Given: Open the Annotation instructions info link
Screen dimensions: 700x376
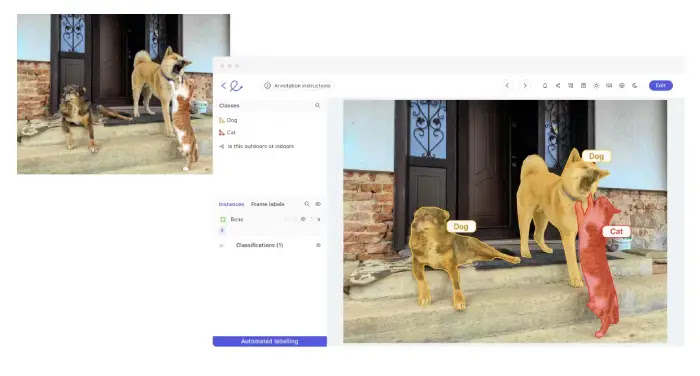Looking at the screenshot, I should tap(297, 85).
